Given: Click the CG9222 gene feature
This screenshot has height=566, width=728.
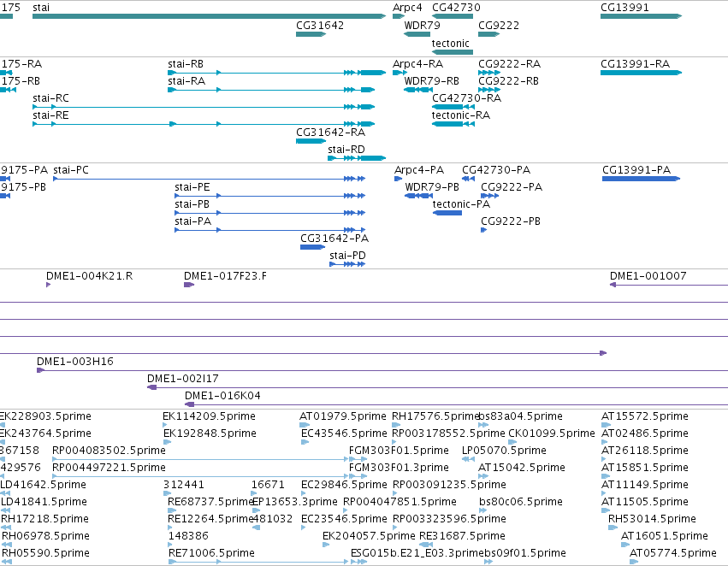Looking at the screenshot, I should pos(488,34).
